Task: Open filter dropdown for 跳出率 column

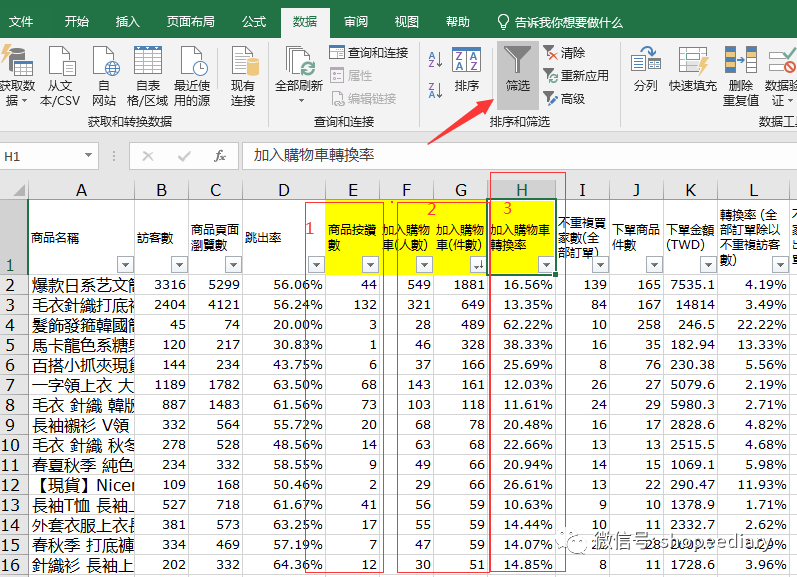Action: pyautogui.click(x=316, y=265)
